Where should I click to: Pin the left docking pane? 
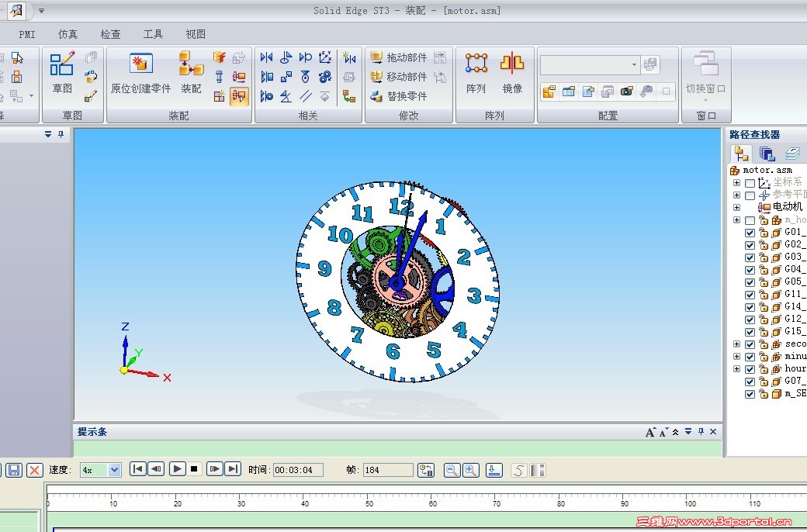[x=61, y=134]
